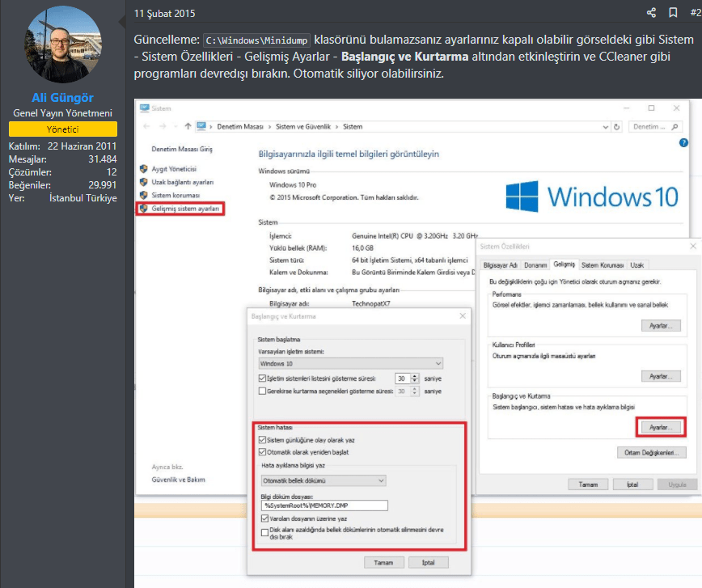Click the Windows 10 logo
Image resolution: width=702 pixels, height=588 pixels.
[592, 197]
